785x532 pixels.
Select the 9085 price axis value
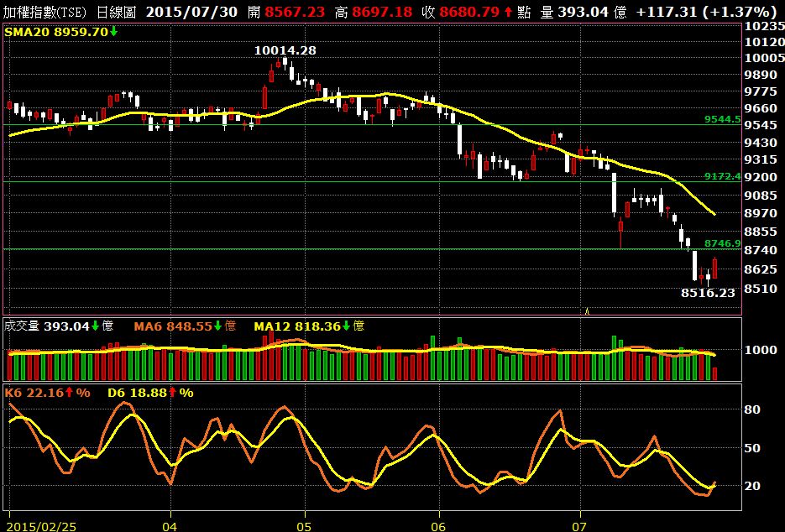pyautogui.click(x=761, y=196)
